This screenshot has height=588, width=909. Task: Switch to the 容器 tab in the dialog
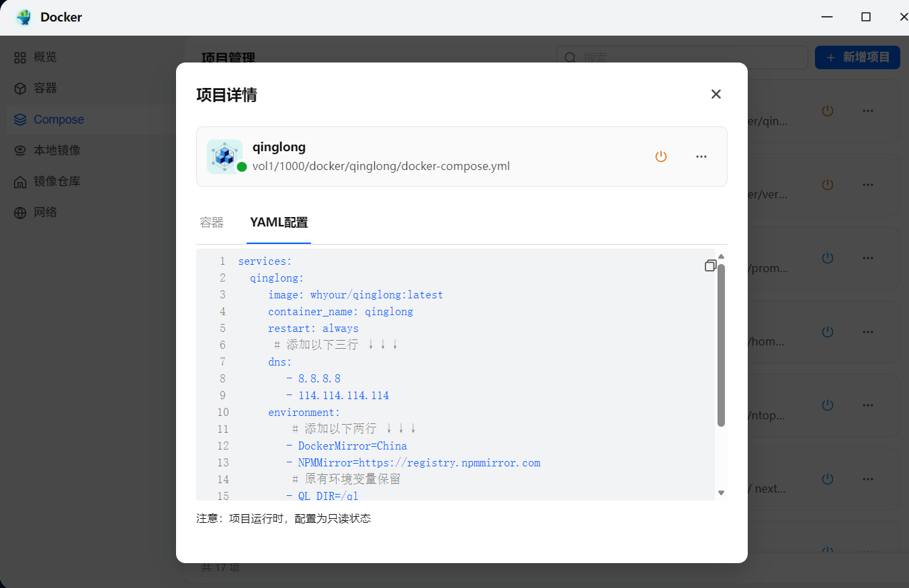point(212,222)
